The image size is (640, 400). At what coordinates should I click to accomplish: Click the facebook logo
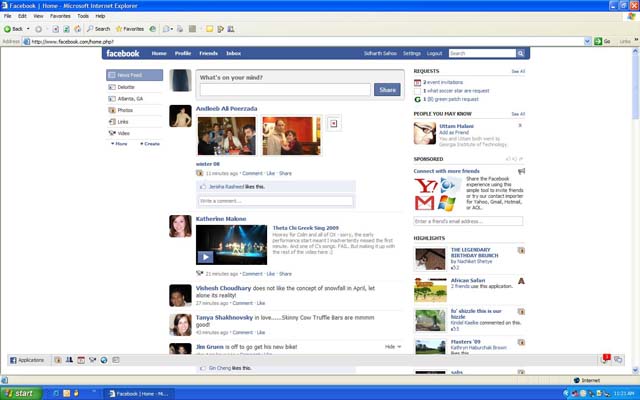pos(123,53)
